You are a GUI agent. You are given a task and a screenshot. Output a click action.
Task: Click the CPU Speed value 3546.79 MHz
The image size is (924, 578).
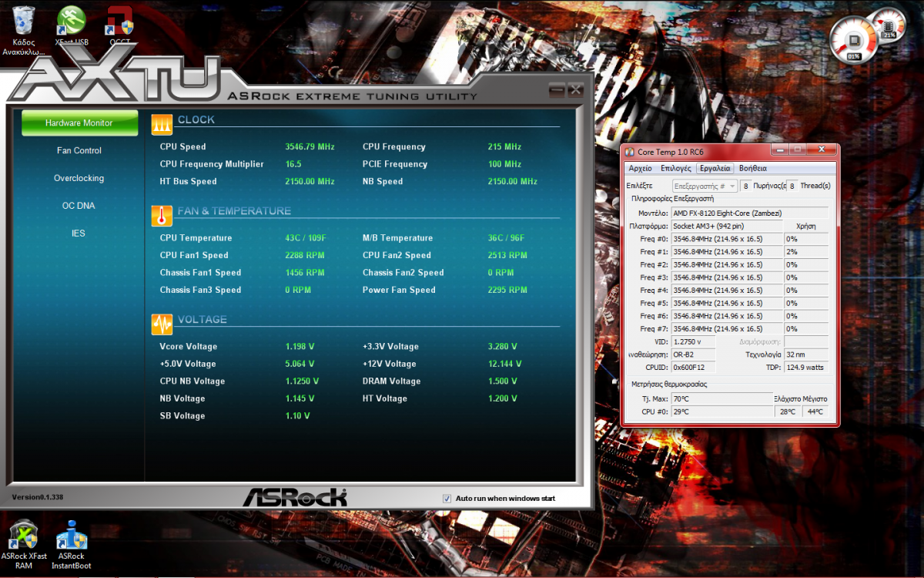[x=310, y=146]
